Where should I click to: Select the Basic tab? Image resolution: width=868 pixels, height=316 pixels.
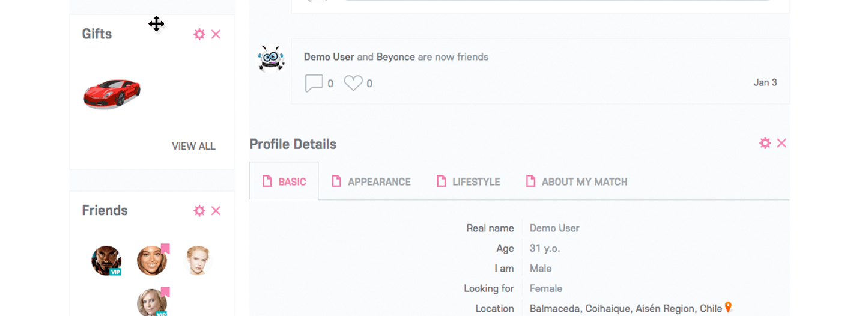(284, 181)
